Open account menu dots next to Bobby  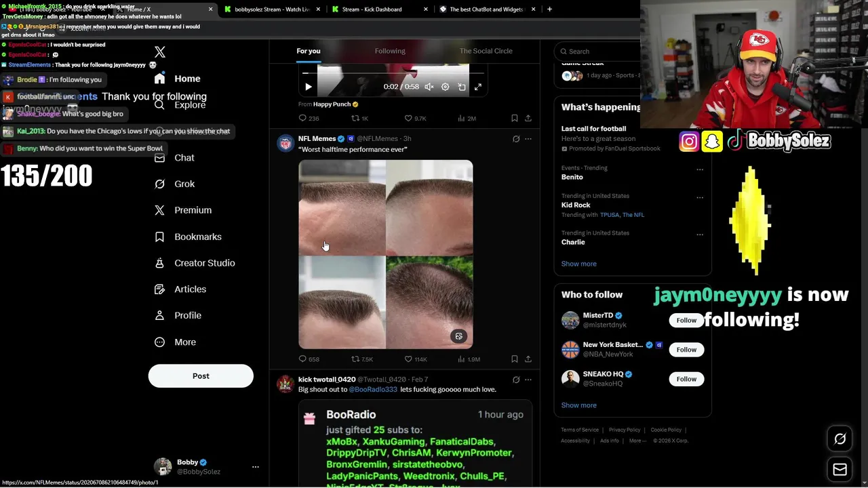(256, 467)
